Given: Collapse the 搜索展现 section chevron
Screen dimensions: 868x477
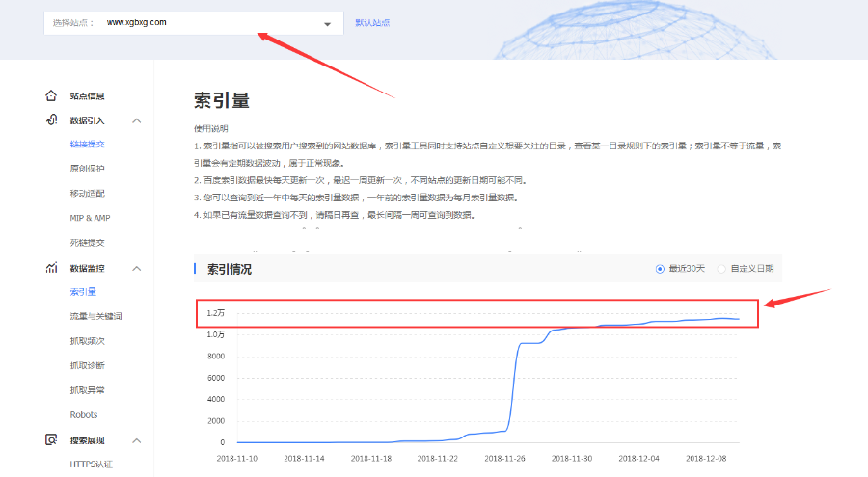Looking at the screenshot, I should pos(136,440).
